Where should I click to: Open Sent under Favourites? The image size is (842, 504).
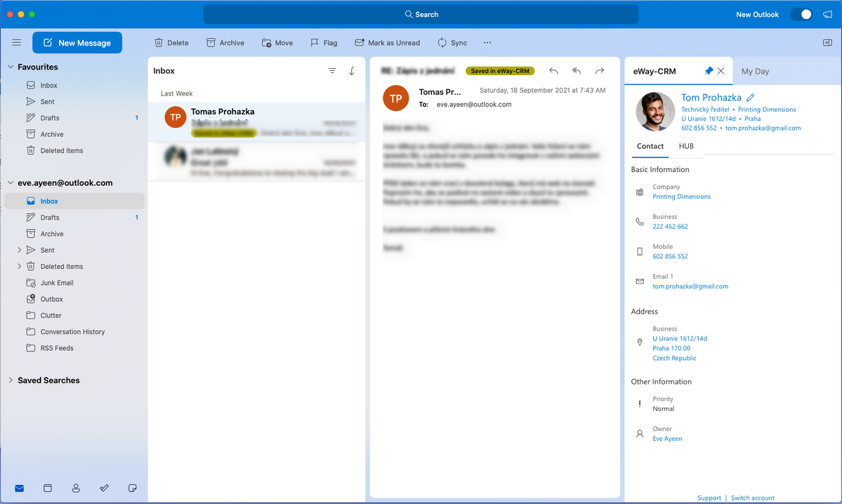point(47,102)
